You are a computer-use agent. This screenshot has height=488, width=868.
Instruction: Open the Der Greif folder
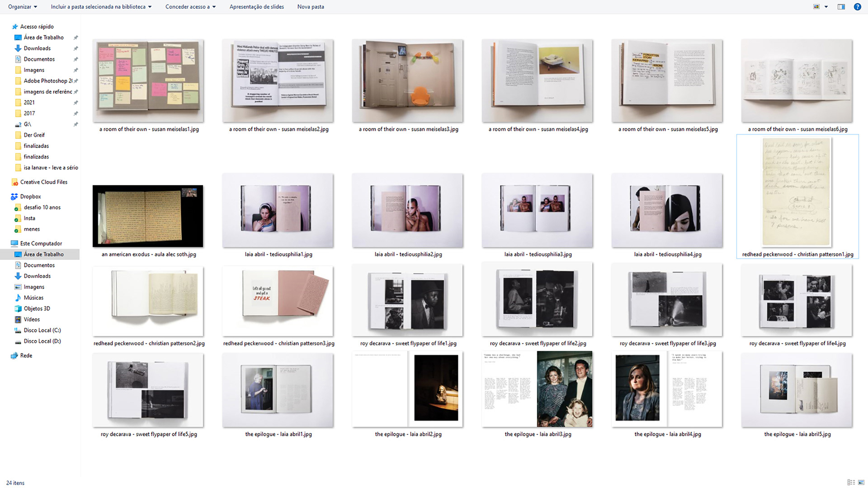34,135
